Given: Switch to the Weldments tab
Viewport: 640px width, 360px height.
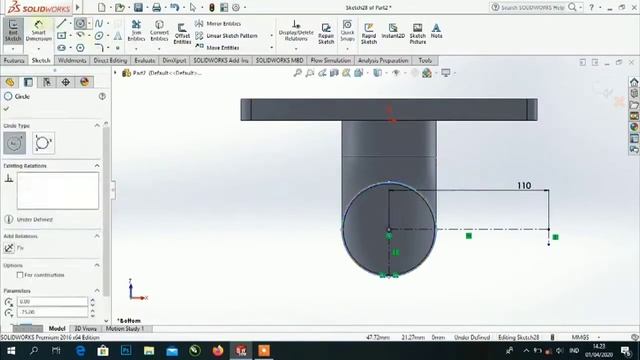Looking at the screenshot, I should pos(72,60).
